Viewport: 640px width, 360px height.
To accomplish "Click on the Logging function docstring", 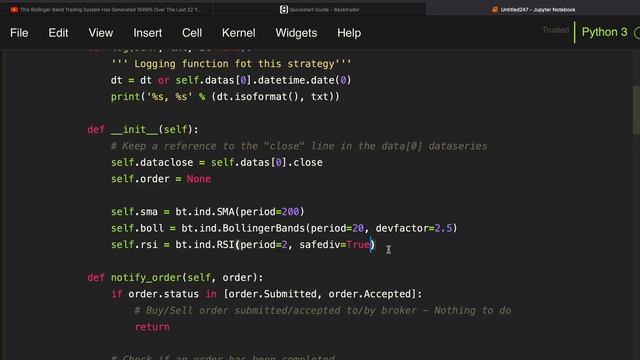I will coord(231,64).
